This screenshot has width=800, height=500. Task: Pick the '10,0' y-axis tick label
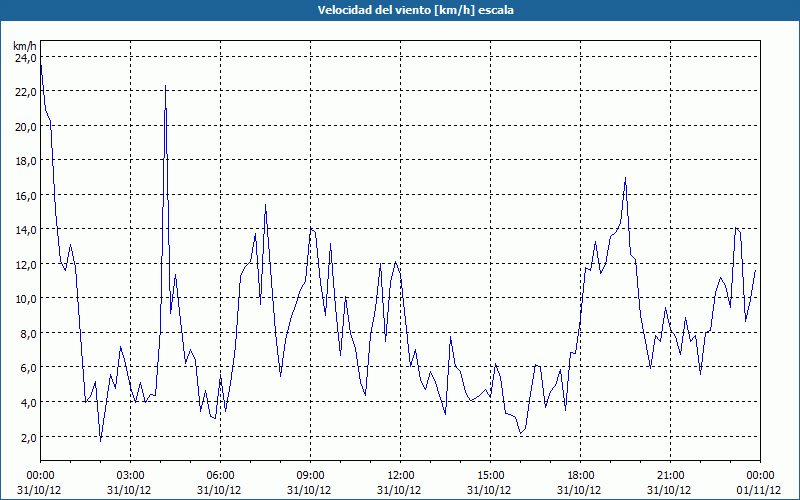coord(26,299)
